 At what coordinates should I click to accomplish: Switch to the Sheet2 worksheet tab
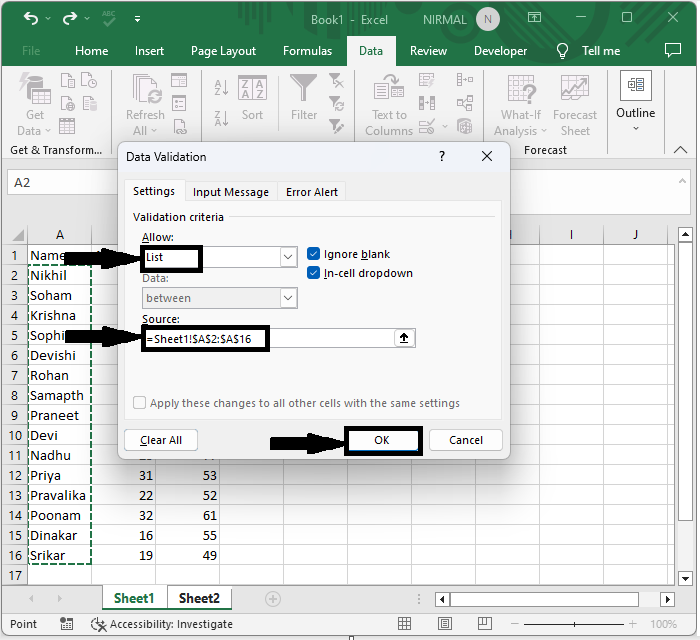coord(199,598)
